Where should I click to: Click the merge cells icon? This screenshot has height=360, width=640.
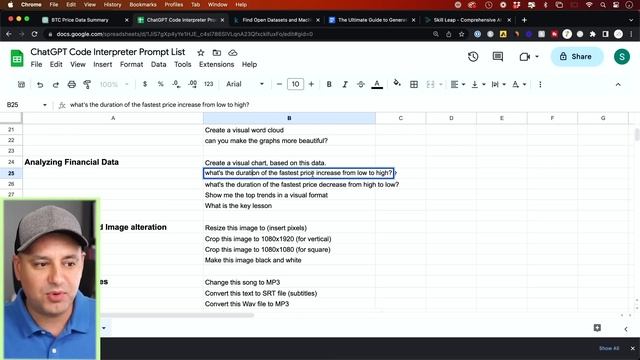coord(430,84)
